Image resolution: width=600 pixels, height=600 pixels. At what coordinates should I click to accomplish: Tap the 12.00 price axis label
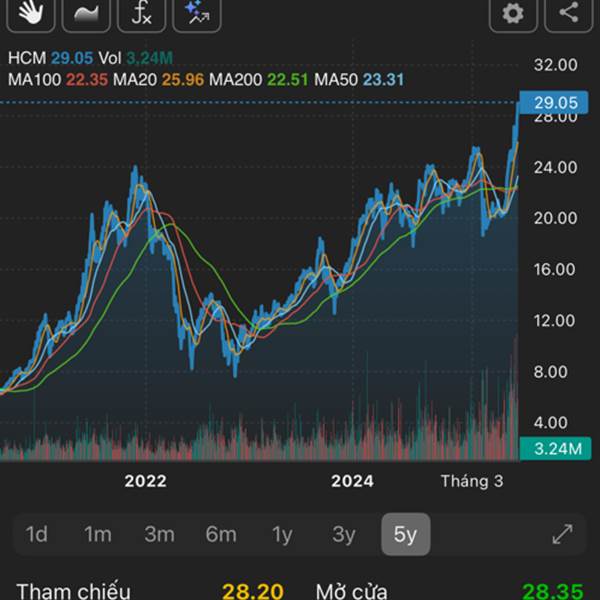click(554, 320)
